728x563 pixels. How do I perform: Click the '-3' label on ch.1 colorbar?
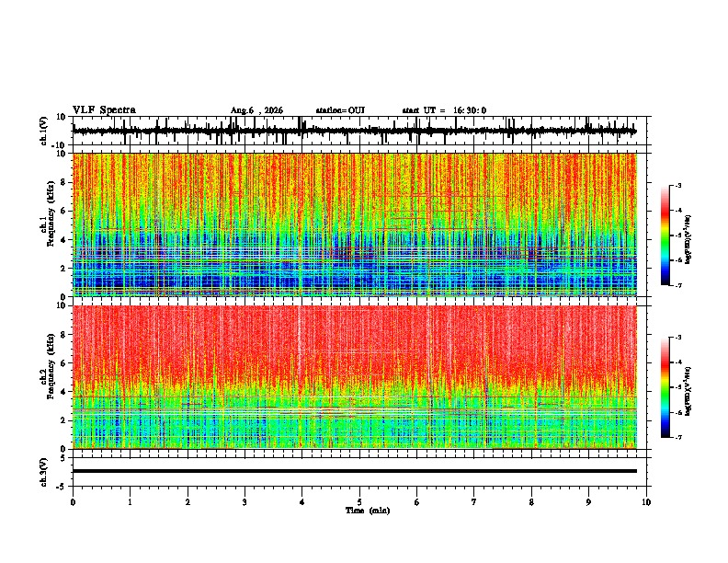[677, 186]
